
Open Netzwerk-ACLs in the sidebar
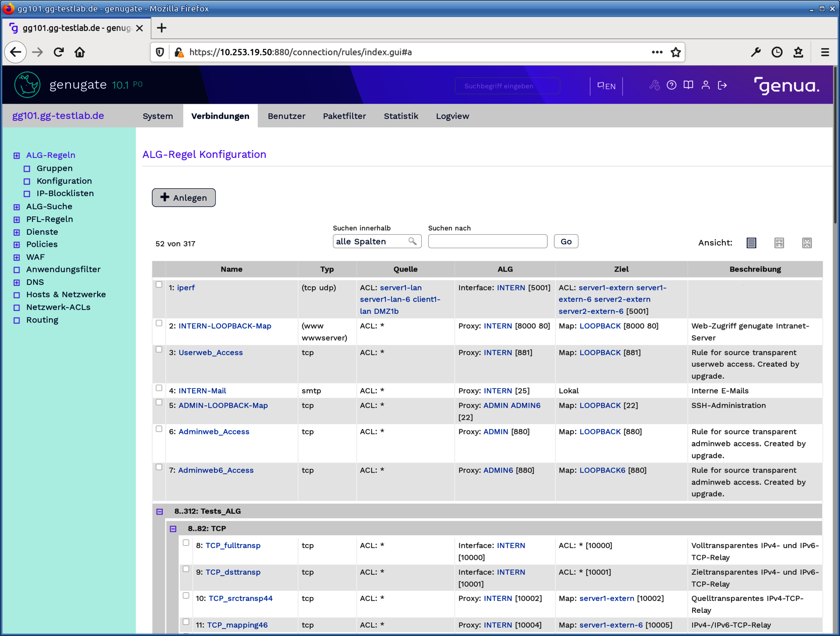point(58,307)
